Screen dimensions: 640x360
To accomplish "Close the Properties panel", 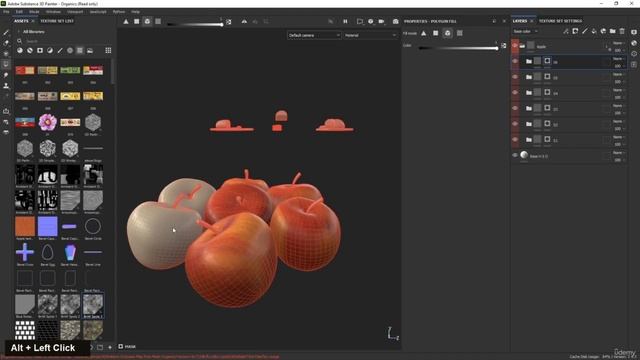I will pos(504,21).
